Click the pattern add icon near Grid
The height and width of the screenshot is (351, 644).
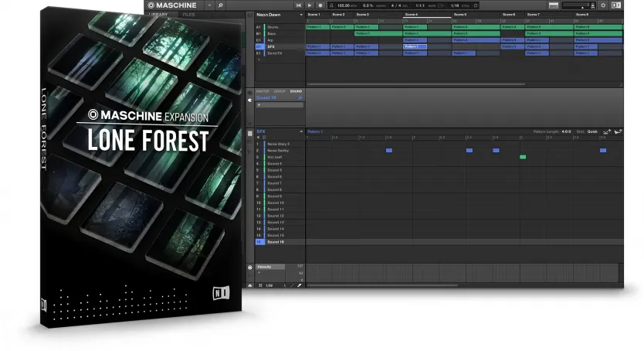point(606,131)
